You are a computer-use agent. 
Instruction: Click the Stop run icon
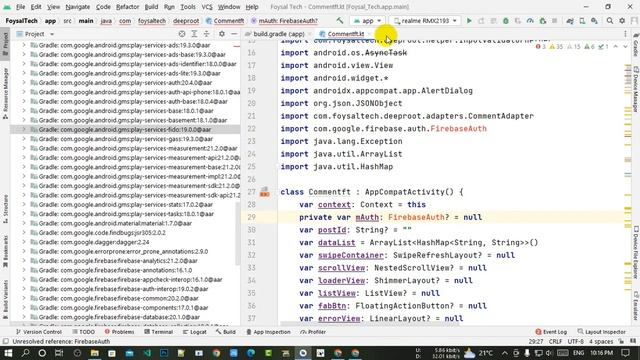coord(554,20)
